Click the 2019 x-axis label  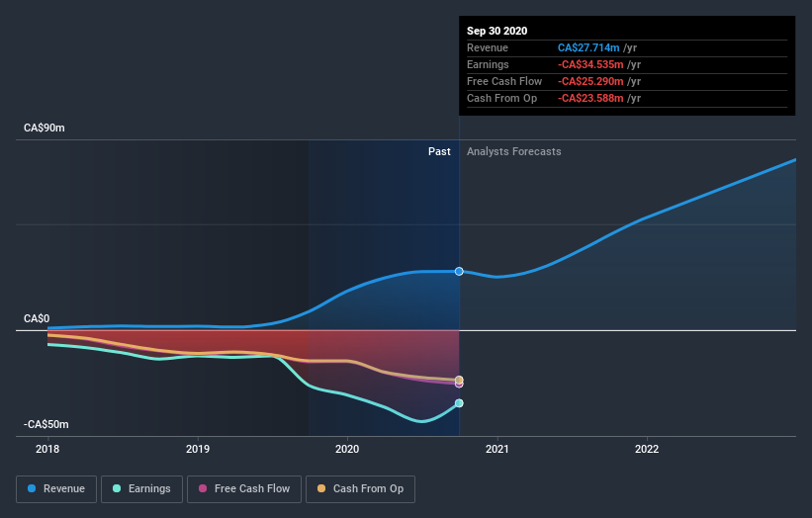pyautogui.click(x=198, y=449)
